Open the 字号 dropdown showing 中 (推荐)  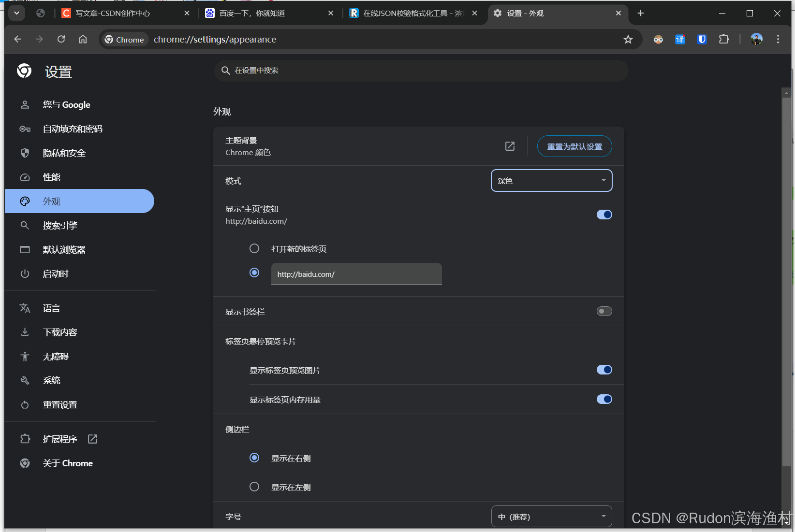[x=551, y=516]
